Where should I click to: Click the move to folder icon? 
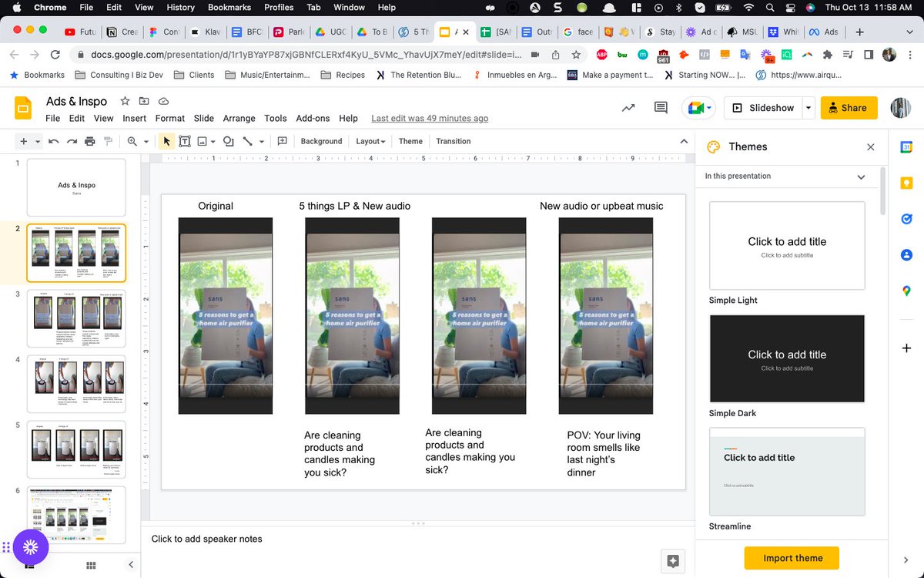[x=144, y=101]
